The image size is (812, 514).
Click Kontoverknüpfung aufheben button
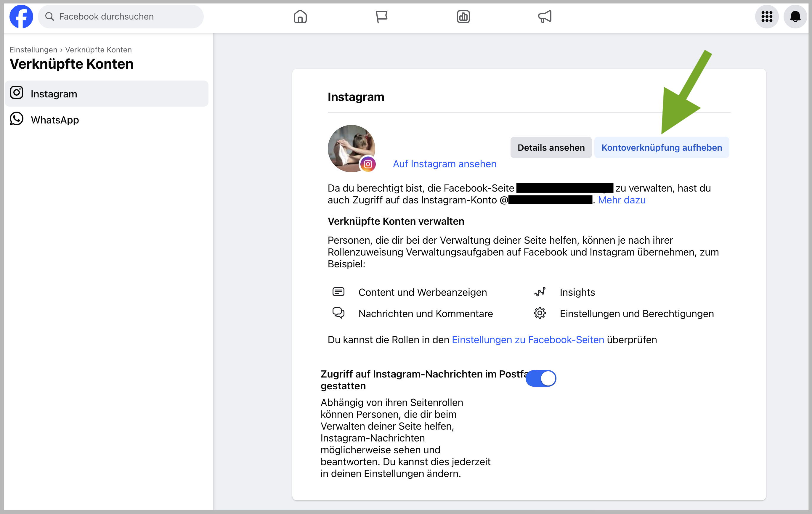click(x=662, y=148)
